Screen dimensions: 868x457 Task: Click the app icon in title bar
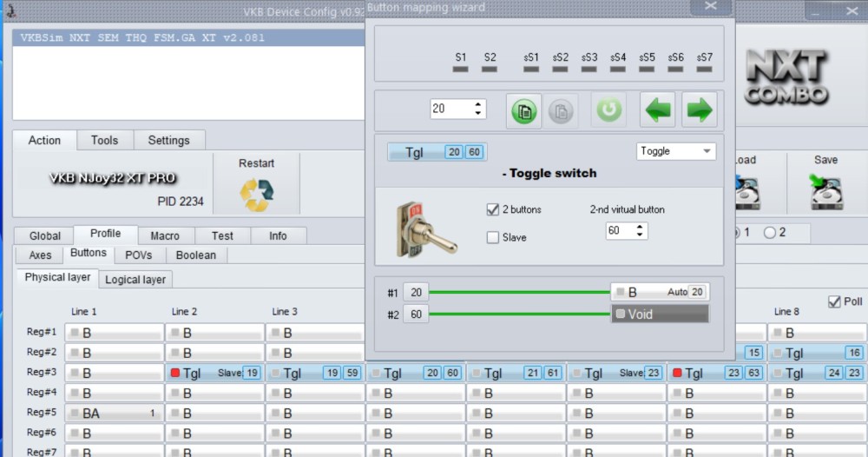pos(10,10)
